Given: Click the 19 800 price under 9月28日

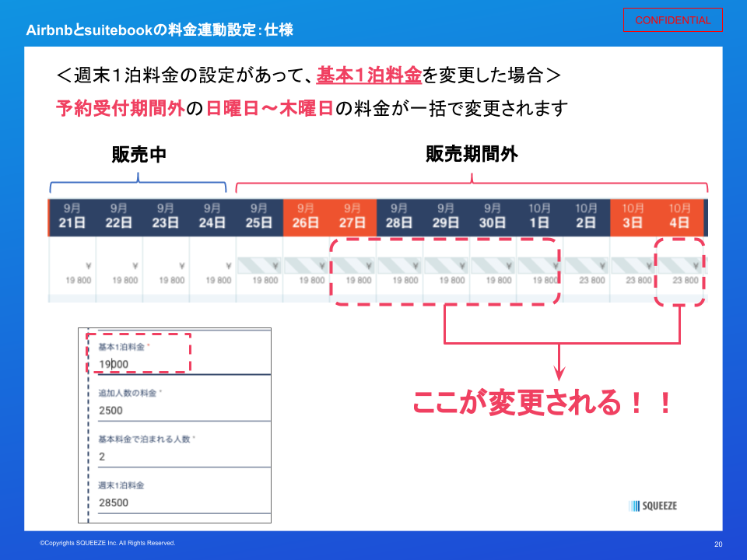Looking at the screenshot, I should [x=405, y=281].
